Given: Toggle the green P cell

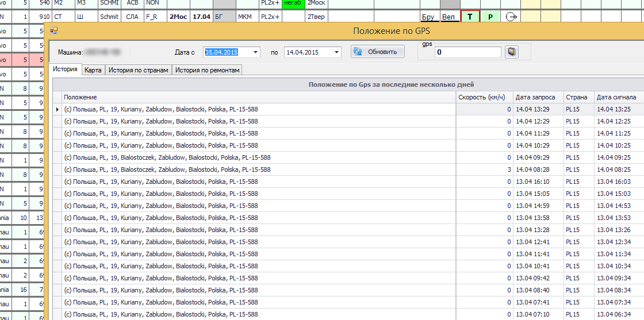Looking at the screenshot, I should click(x=490, y=17).
